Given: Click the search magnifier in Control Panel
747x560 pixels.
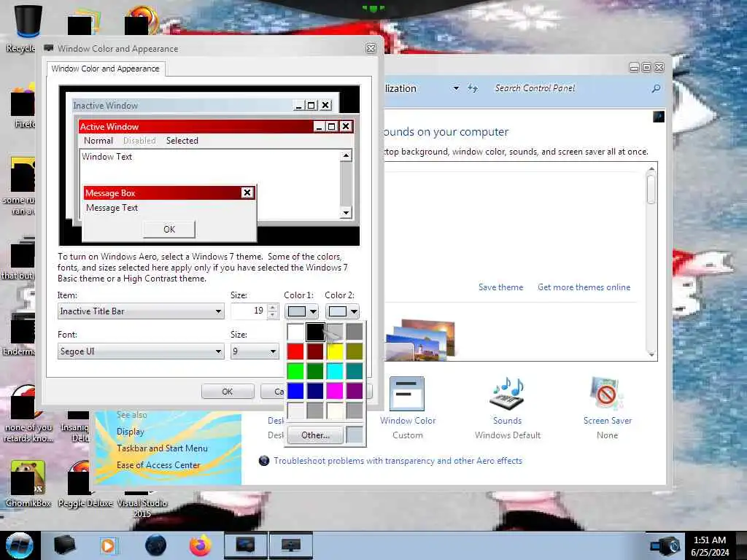Looking at the screenshot, I should (x=656, y=88).
